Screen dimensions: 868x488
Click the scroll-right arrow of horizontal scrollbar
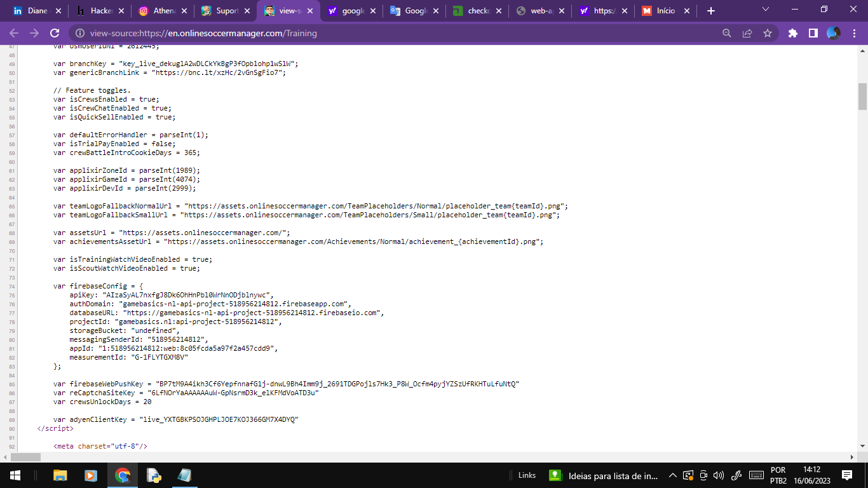[x=852, y=457]
